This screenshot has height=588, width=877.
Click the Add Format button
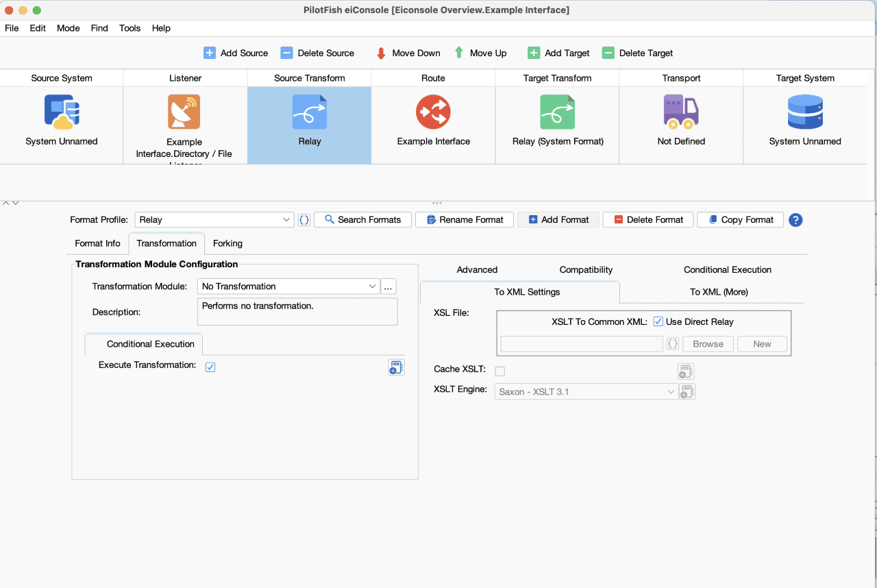click(558, 220)
